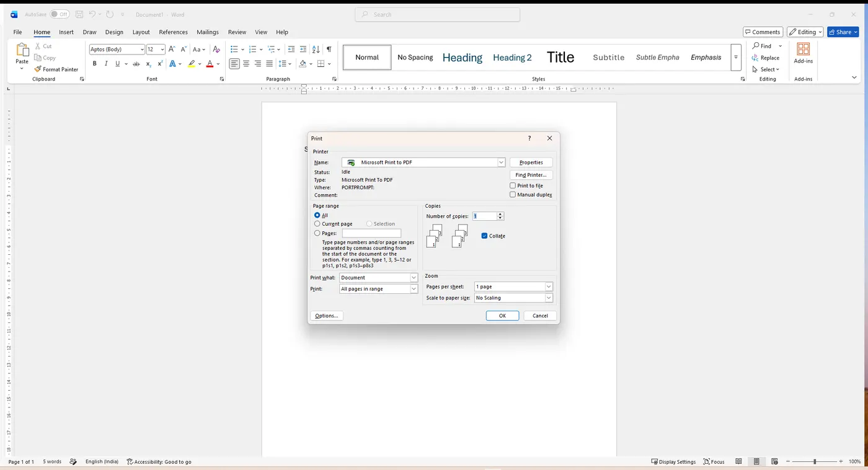
Task: Click the Pages range input field
Action: pyautogui.click(x=371, y=233)
